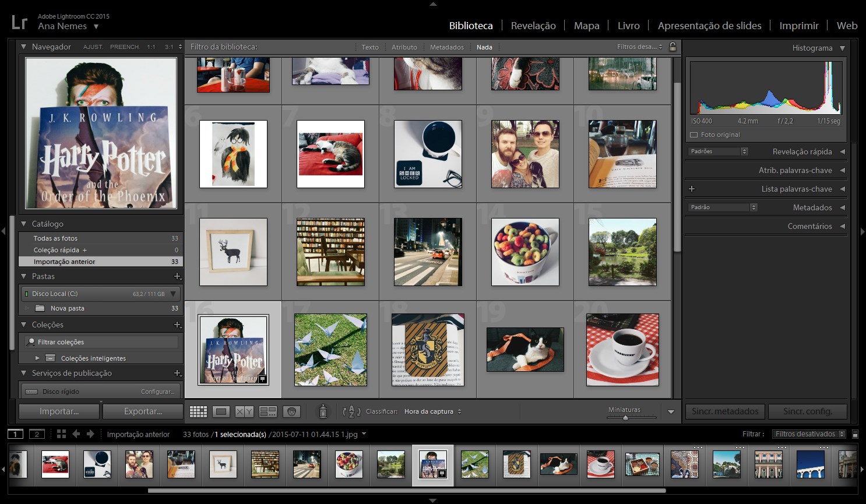Click Sincr. metadados button
The width and height of the screenshot is (866, 504).
click(x=725, y=411)
